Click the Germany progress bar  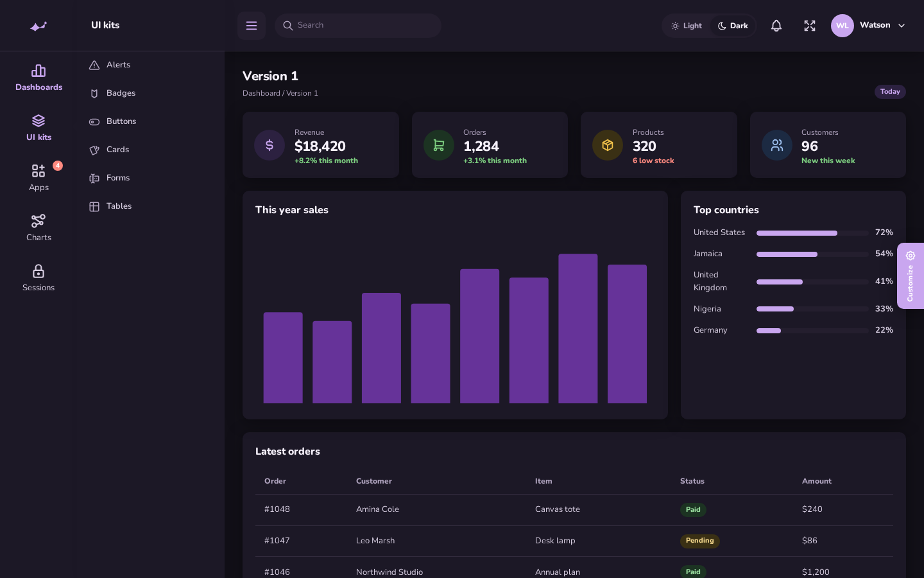(812, 331)
